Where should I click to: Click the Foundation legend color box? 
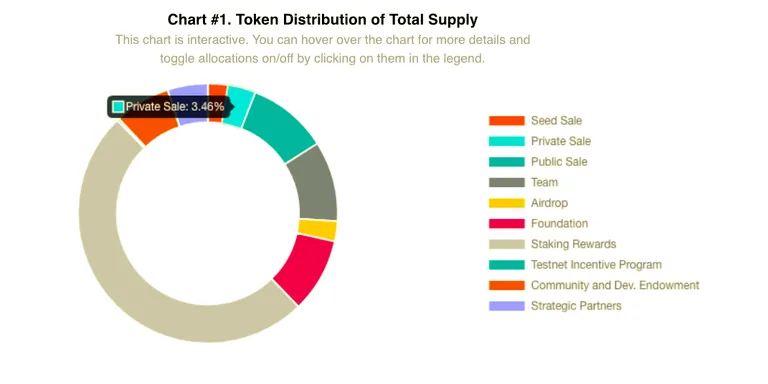(506, 223)
